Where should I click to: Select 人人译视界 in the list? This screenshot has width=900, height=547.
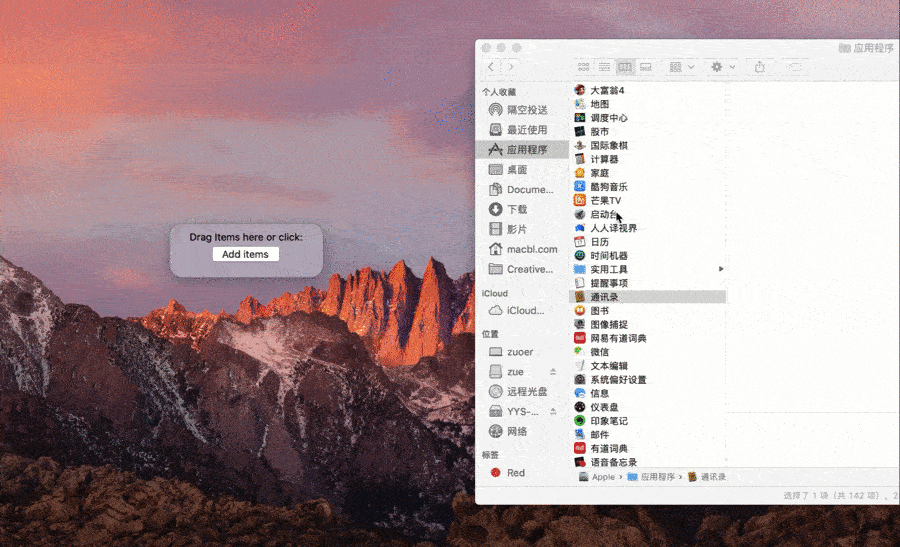pos(649,228)
